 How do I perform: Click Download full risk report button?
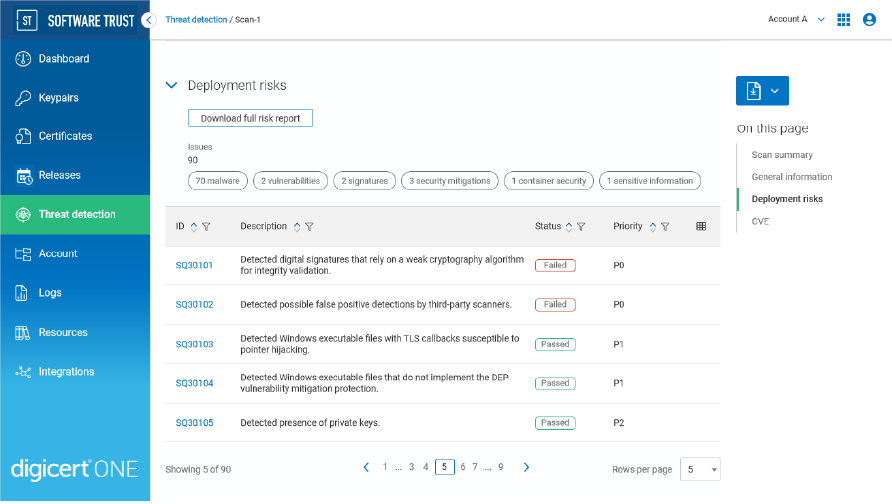click(x=250, y=118)
